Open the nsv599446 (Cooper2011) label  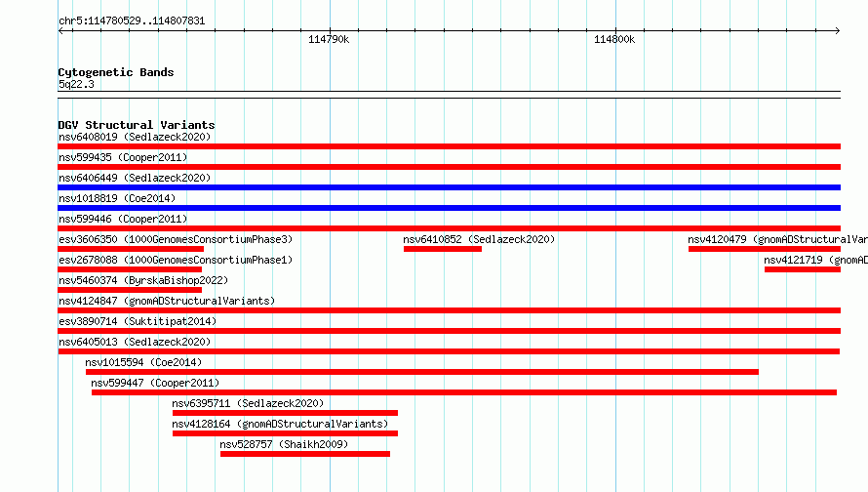[x=123, y=219]
